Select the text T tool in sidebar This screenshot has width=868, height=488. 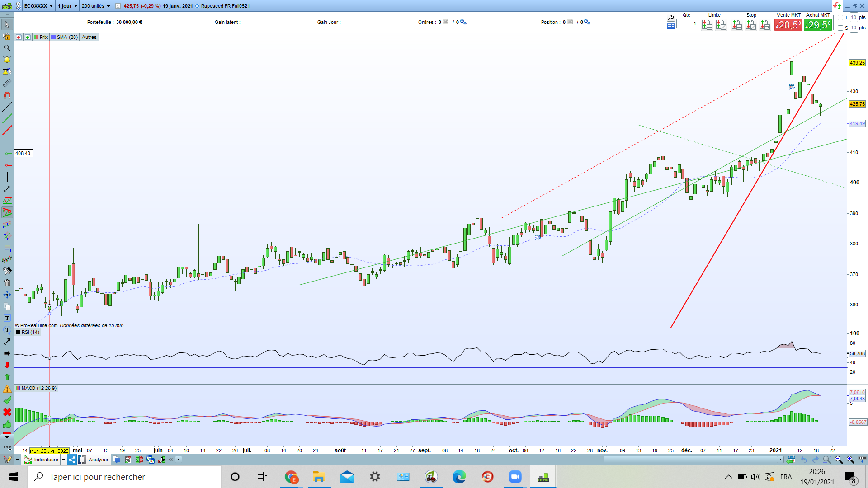(x=7, y=318)
